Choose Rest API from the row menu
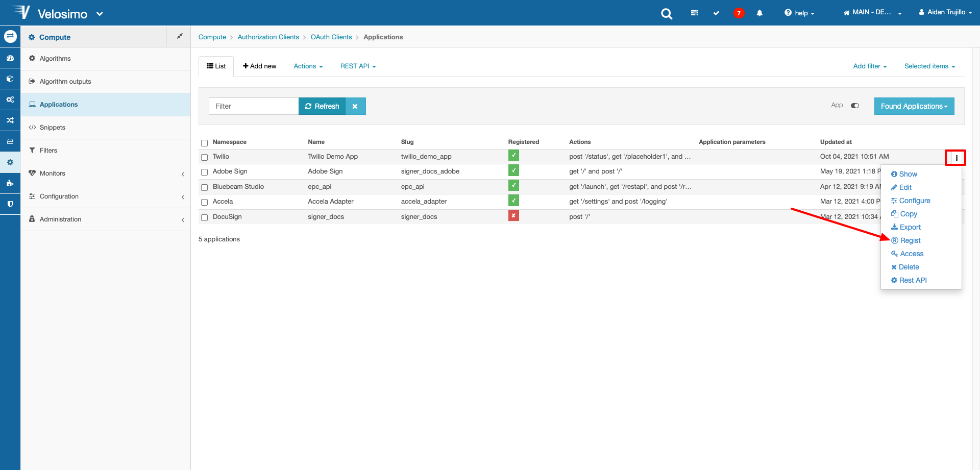Viewport: 980px width, 470px height. pyautogui.click(x=909, y=280)
